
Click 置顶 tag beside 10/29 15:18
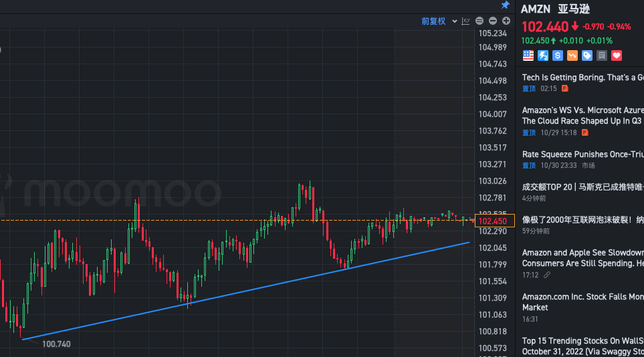528,132
